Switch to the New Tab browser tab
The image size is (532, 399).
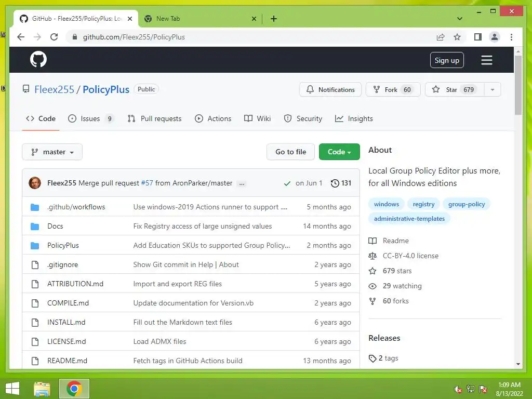coord(200,19)
